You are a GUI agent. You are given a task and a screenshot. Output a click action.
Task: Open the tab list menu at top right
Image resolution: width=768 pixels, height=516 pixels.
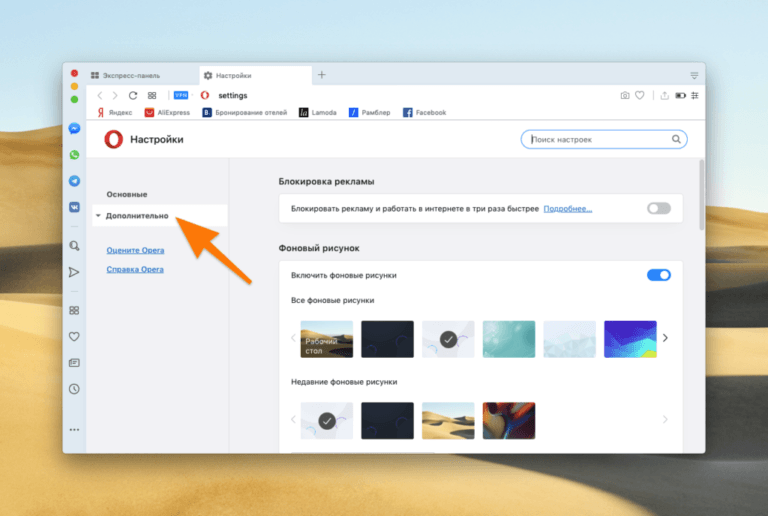click(694, 75)
